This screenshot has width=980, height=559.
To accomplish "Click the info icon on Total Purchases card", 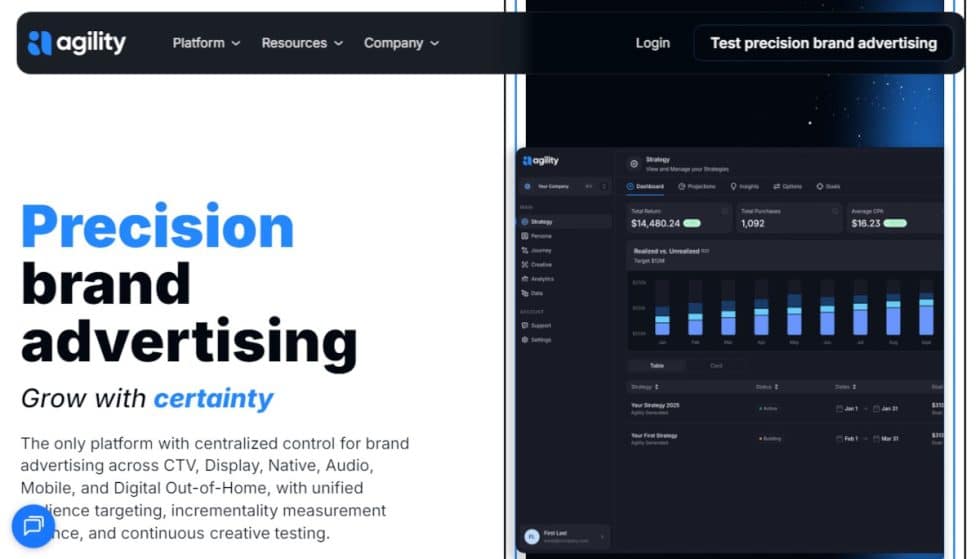I will (x=834, y=211).
